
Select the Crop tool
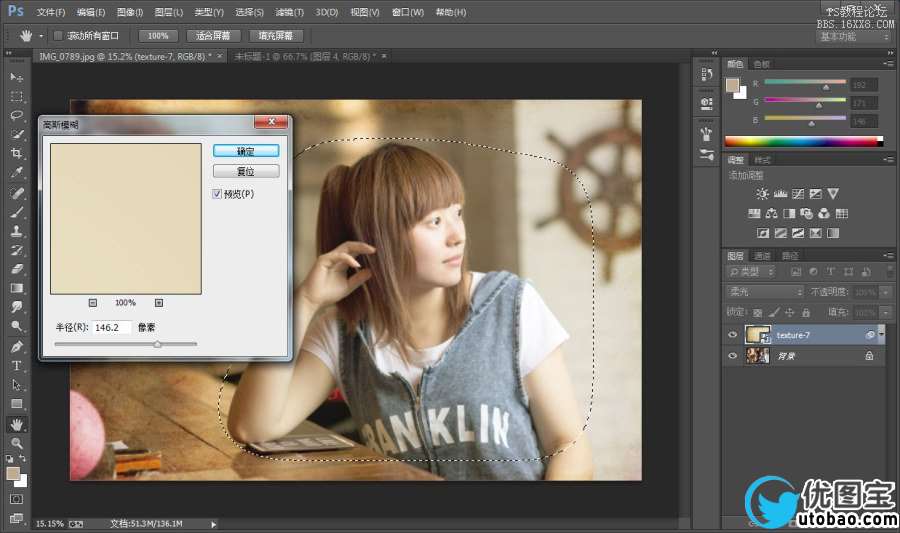[x=16, y=153]
